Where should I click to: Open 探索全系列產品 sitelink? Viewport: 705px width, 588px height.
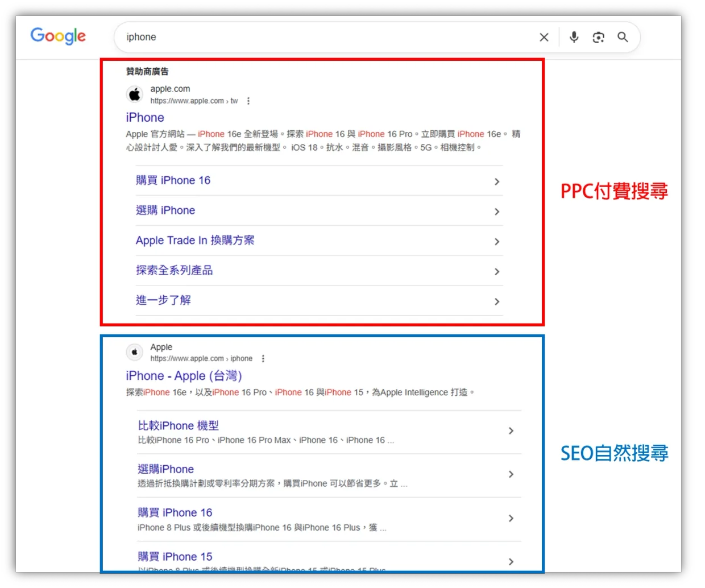[175, 271]
